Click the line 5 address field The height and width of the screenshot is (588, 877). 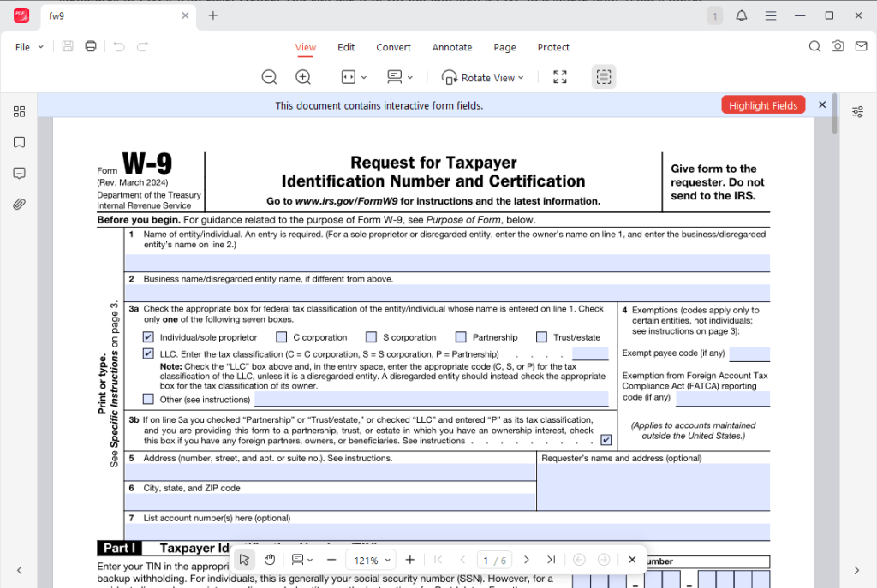(330, 472)
